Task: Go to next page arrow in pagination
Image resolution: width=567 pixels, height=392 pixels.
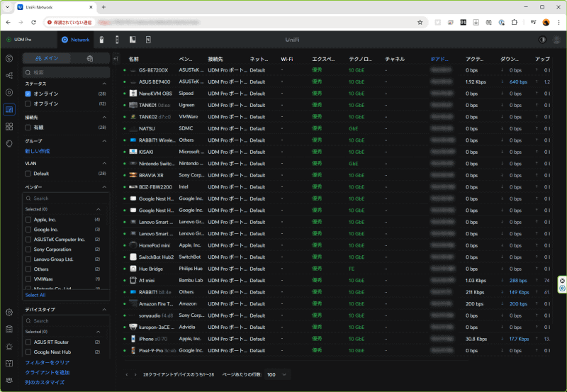Action: (135, 375)
